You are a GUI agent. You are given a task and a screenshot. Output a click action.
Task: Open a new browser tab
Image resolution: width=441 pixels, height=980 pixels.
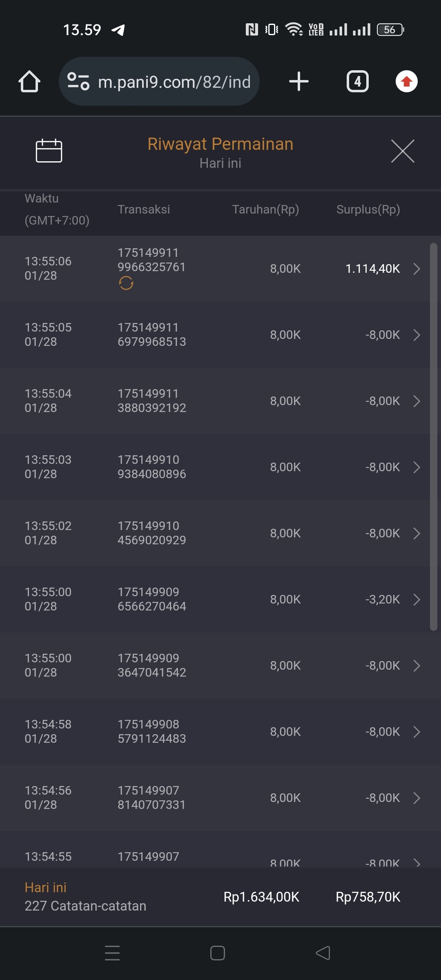click(298, 81)
